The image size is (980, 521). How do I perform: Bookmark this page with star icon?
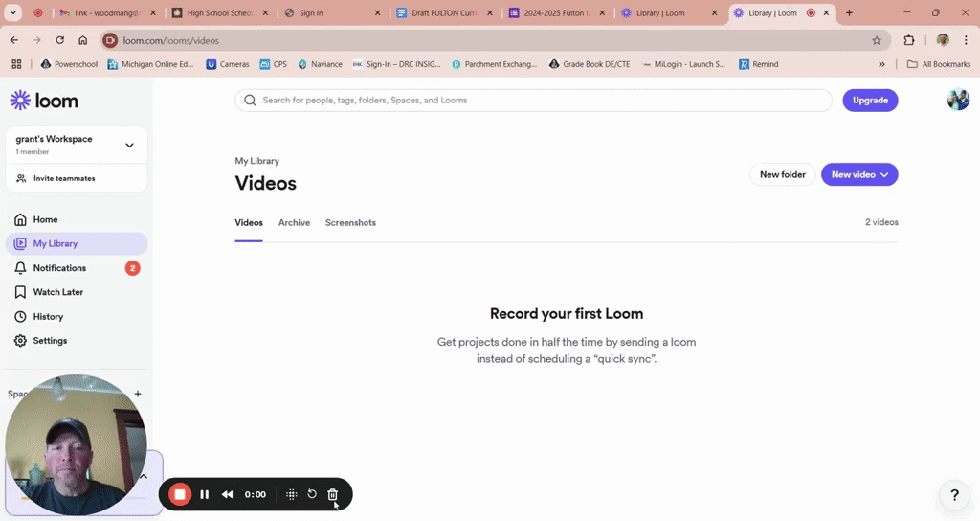click(877, 40)
